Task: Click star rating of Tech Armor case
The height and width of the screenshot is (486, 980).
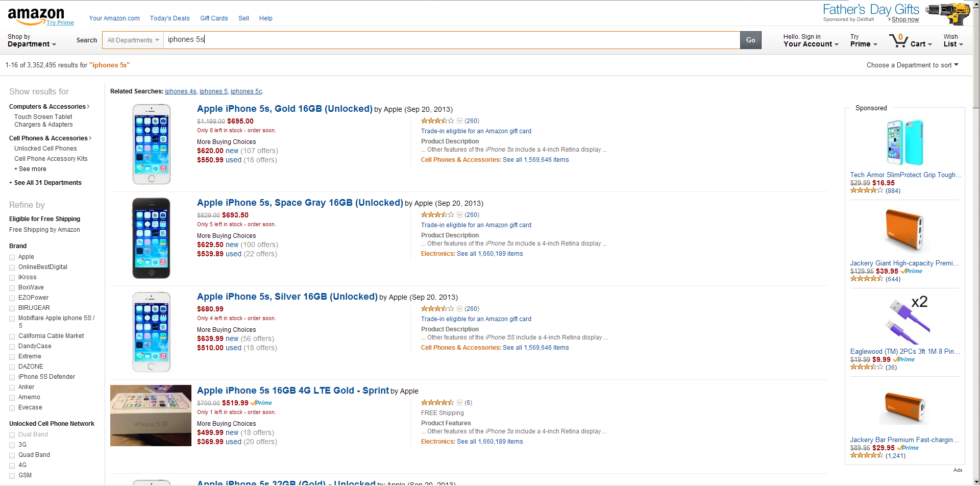Action: (867, 190)
